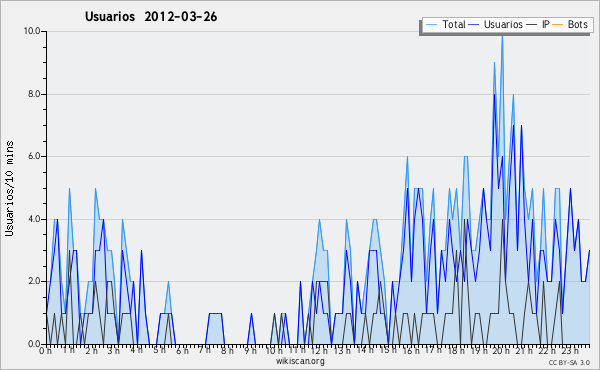Click the '19 h' x-axis label
Viewport: 600px width, 370px height.
click(x=478, y=351)
